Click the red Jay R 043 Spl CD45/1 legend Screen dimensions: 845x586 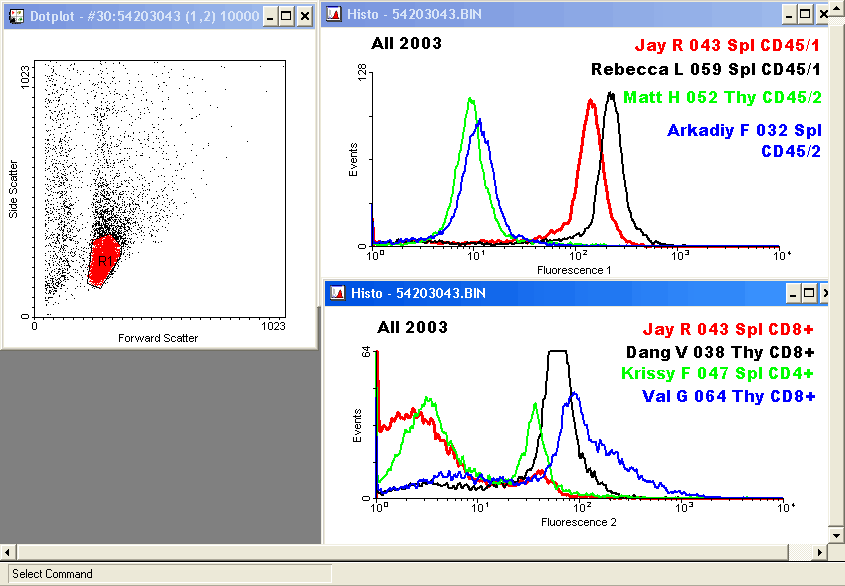tap(728, 45)
